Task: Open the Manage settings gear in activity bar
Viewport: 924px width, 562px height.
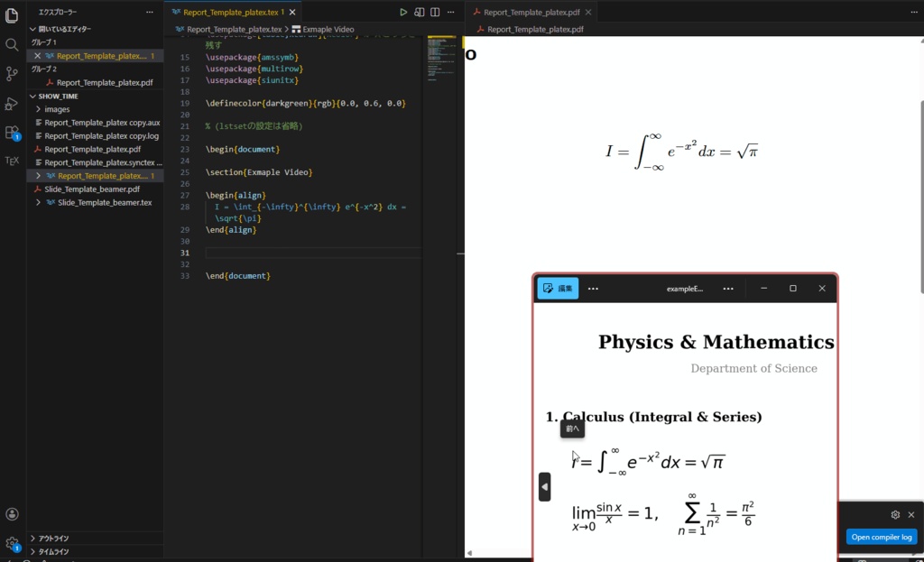Action: pyautogui.click(x=12, y=543)
